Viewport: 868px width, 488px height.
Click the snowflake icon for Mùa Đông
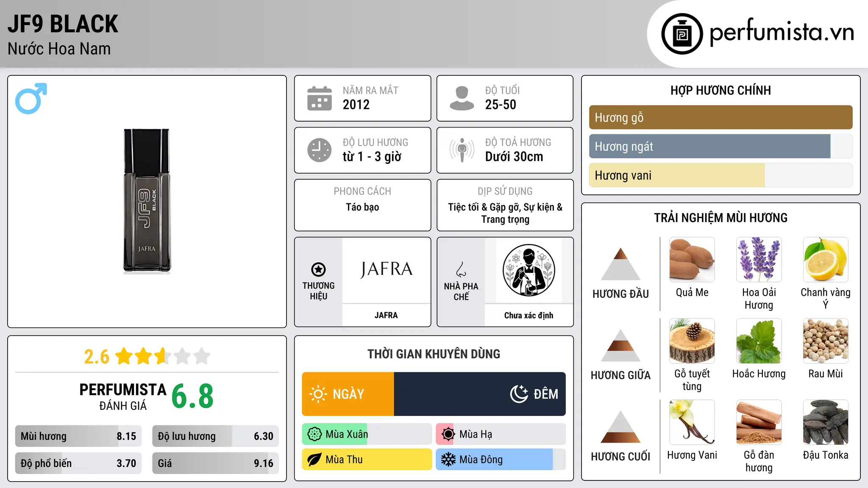(448, 460)
